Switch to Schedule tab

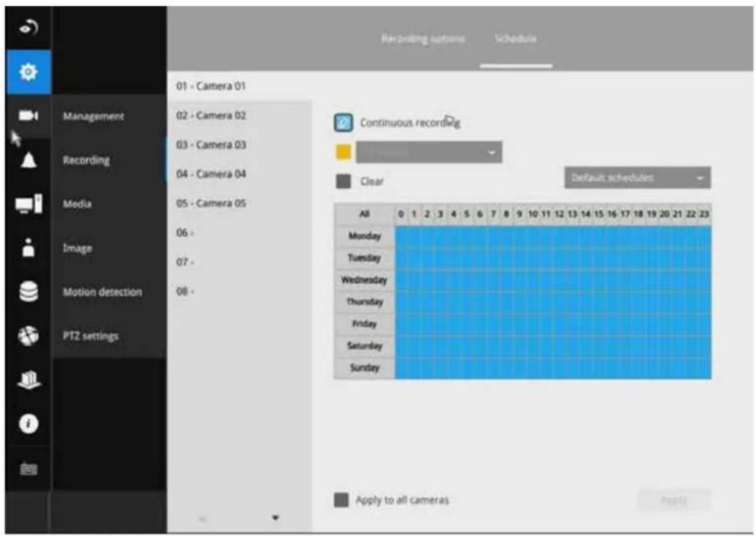point(516,39)
